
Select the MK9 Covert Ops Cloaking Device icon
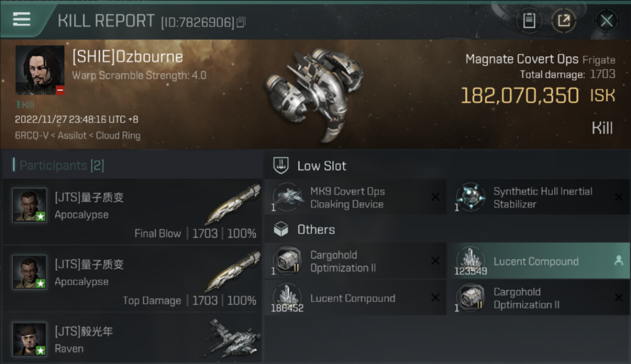pyautogui.click(x=287, y=198)
